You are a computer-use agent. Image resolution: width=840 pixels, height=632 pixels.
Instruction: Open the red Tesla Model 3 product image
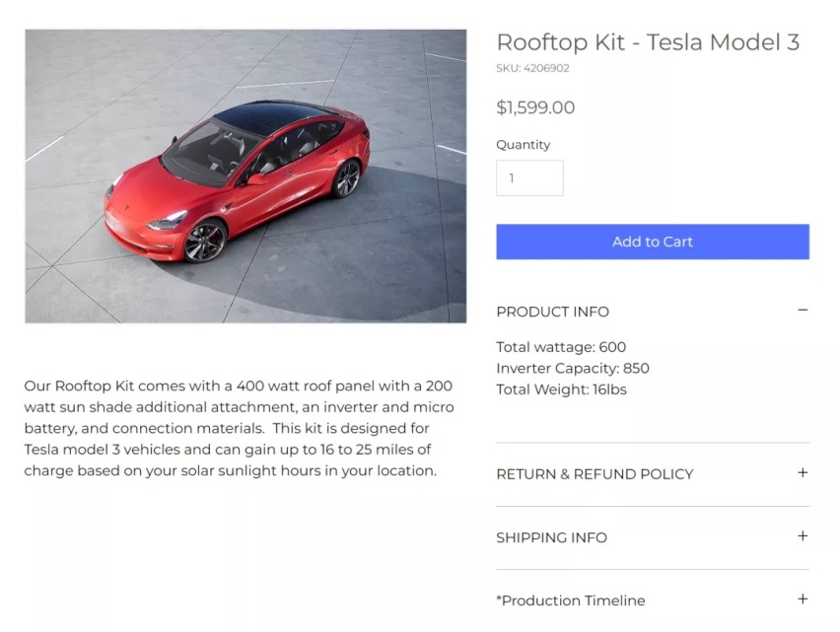(245, 176)
